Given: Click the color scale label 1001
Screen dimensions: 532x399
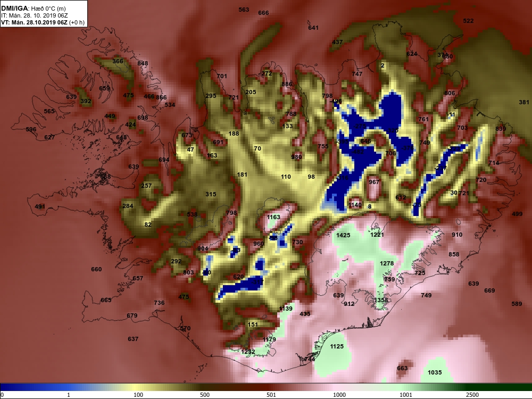Looking at the screenshot, I should (x=406, y=395).
